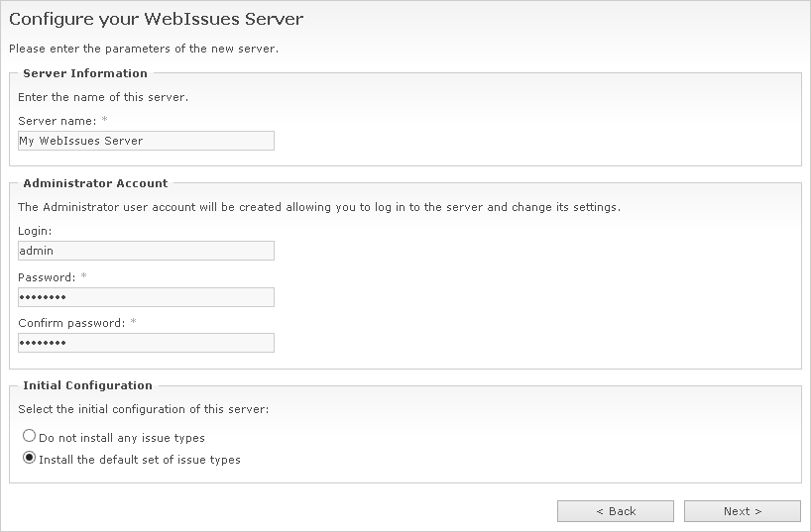Click the 'Administrator Account' section legend

(95, 183)
